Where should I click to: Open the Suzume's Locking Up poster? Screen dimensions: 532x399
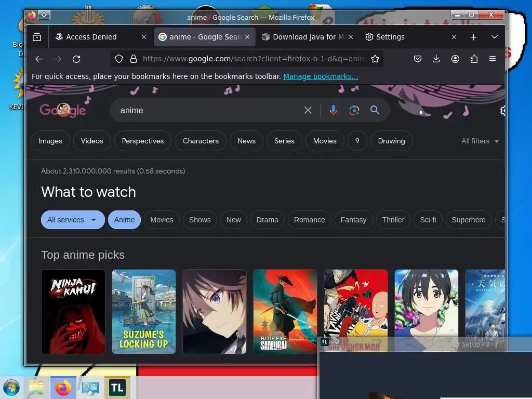144,312
